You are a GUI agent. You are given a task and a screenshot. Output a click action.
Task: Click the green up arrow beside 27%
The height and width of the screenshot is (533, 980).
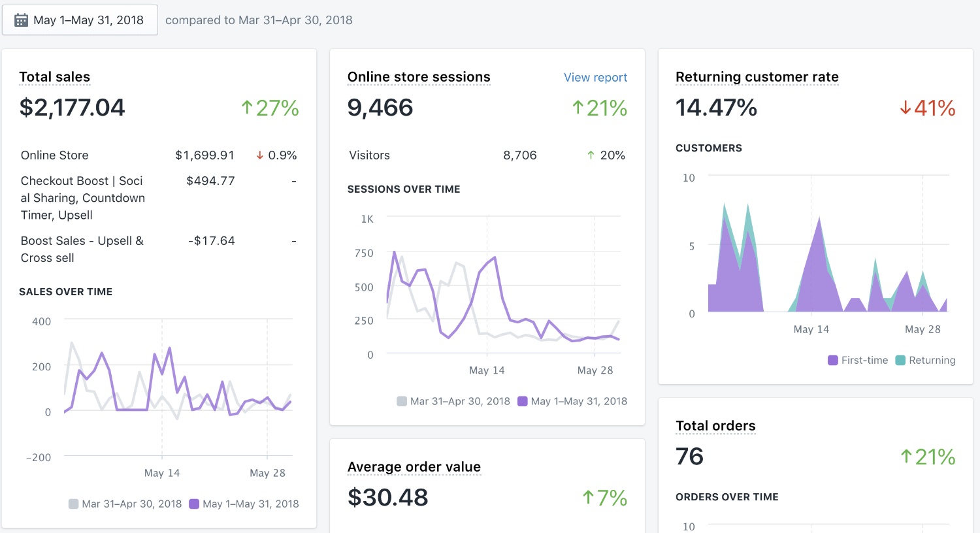point(247,108)
